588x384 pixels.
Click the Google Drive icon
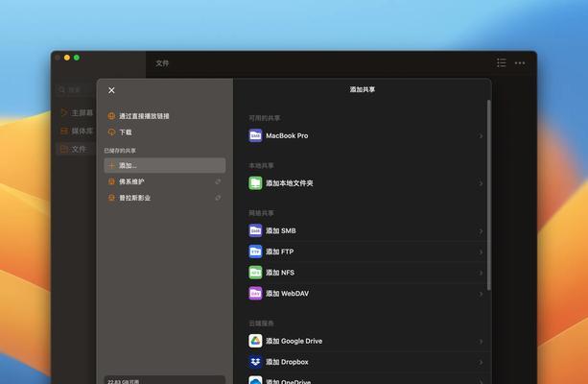(x=255, y=341)
